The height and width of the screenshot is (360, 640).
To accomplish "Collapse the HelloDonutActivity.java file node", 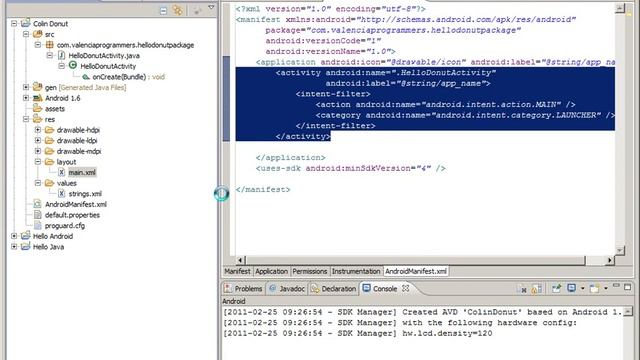I will point(50,56).
